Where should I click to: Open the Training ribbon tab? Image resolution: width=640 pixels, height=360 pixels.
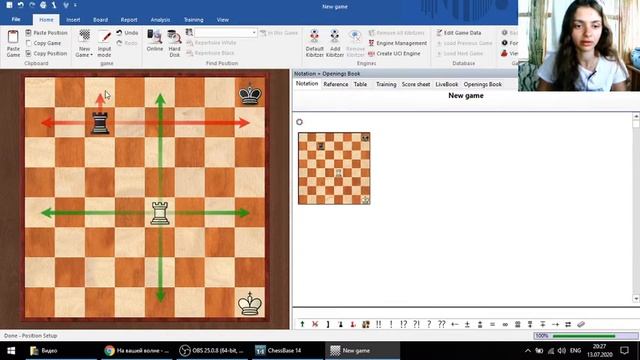[193, 20]
